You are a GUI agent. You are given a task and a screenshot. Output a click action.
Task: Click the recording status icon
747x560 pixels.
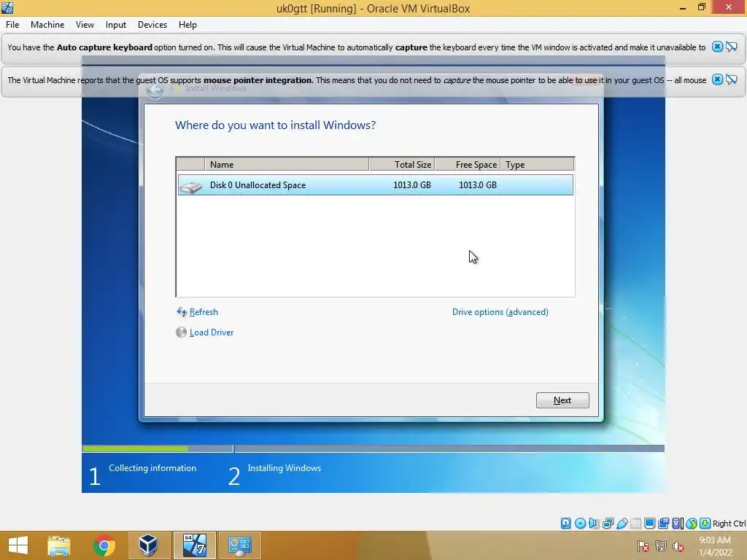(x=663, y=524)
